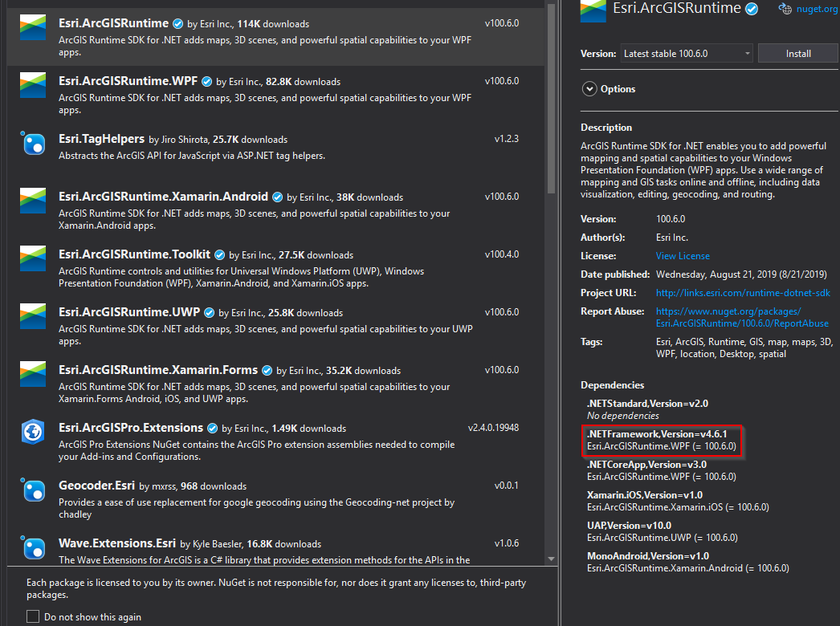840x626 pixels.
Task: Select the Wave.Extensions.Esri package title
Action: tap(116, 543)
